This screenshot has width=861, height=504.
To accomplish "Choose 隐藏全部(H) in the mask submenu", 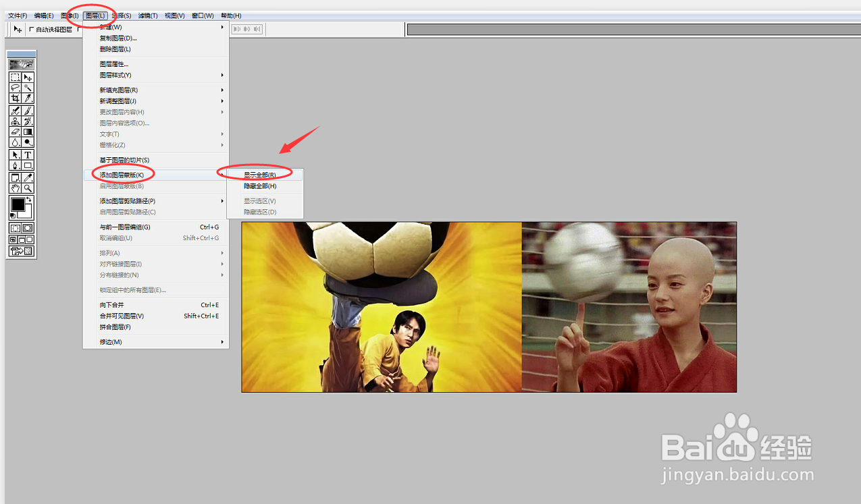I will [x=265, y=186].
